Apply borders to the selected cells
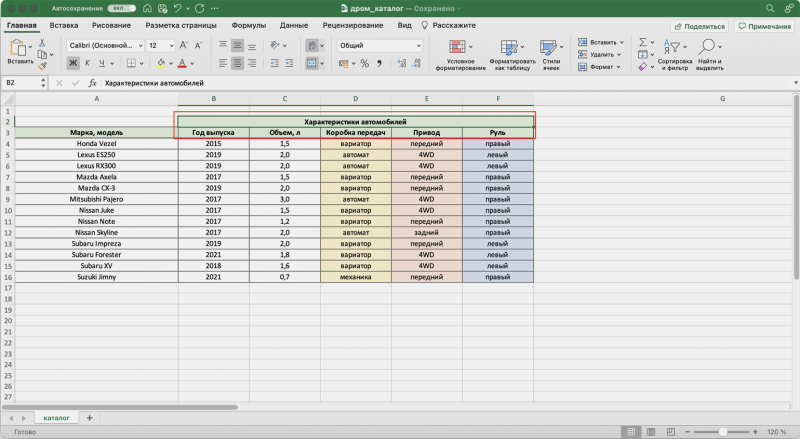The width and height of the screenshot is (800, 439). [x=131, y=63]
